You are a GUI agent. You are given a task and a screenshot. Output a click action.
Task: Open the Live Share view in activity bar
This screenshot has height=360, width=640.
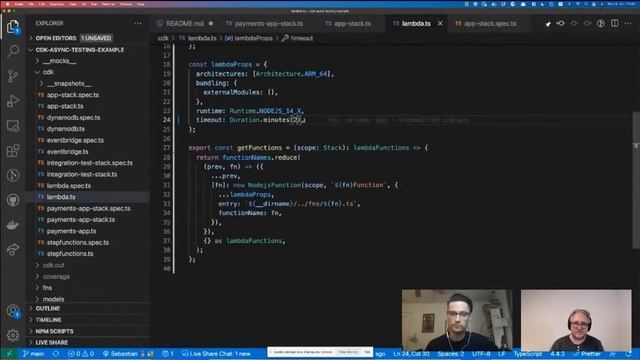pyautogui.click(x=13, y=249)
